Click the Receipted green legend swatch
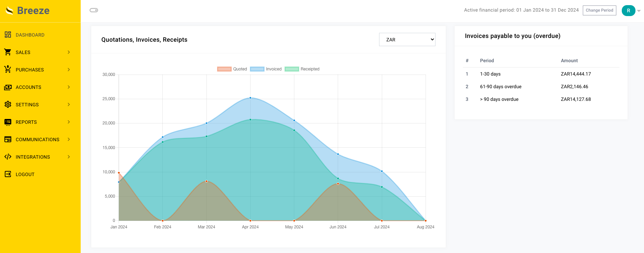 tap(292, 69)
